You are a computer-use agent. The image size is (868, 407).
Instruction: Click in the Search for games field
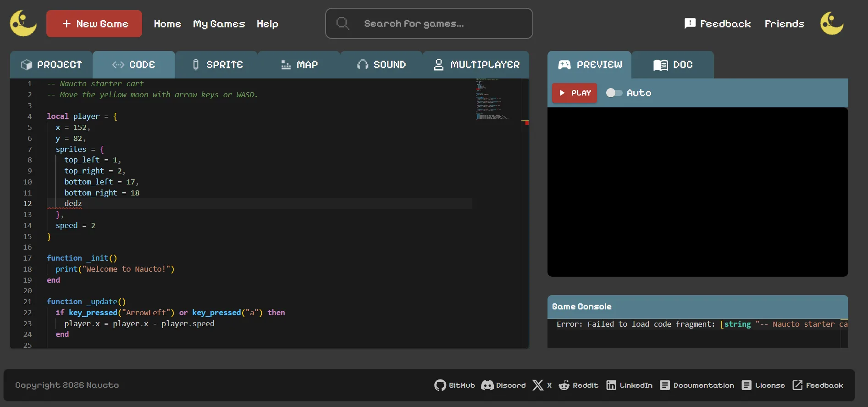[429, 23]
